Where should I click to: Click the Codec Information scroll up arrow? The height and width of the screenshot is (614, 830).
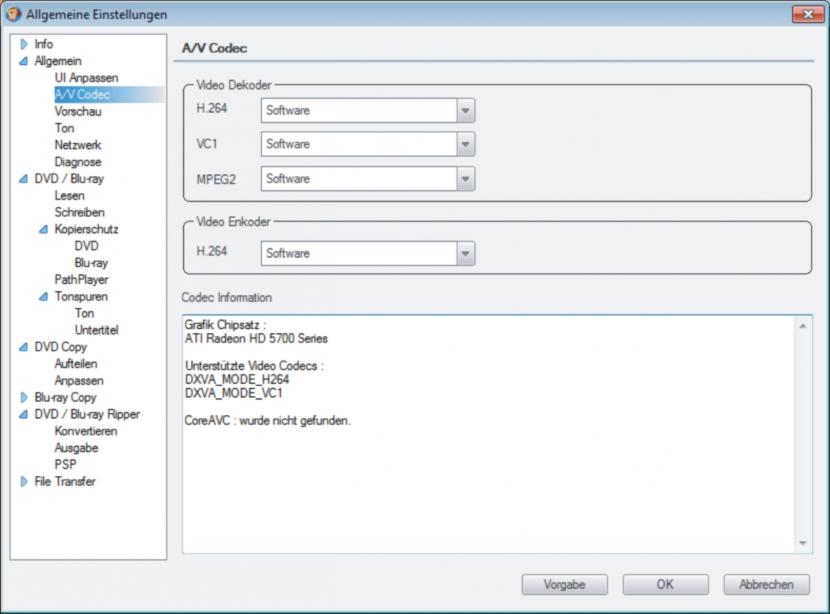(x=803, y=326)
